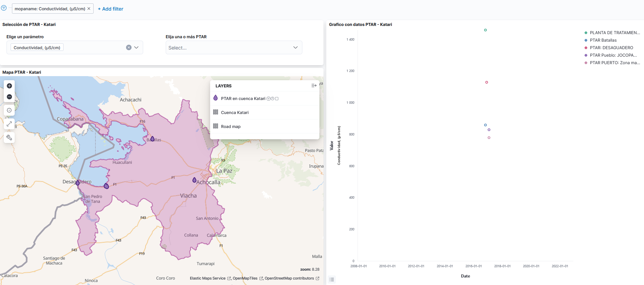The image size is (644, 285).
Task: Select PTAR: DESAGUADERO legend entry
Action: (x=611, y=48)
